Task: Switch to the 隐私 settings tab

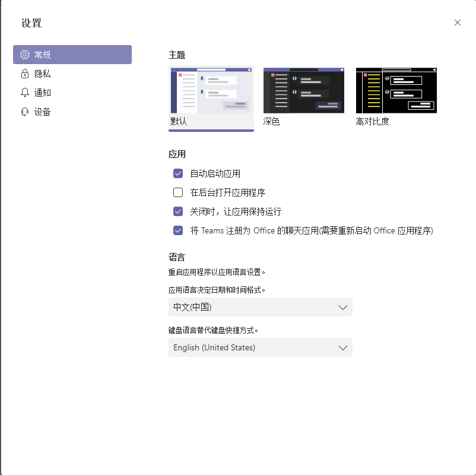Action: [x=72, y=74]
